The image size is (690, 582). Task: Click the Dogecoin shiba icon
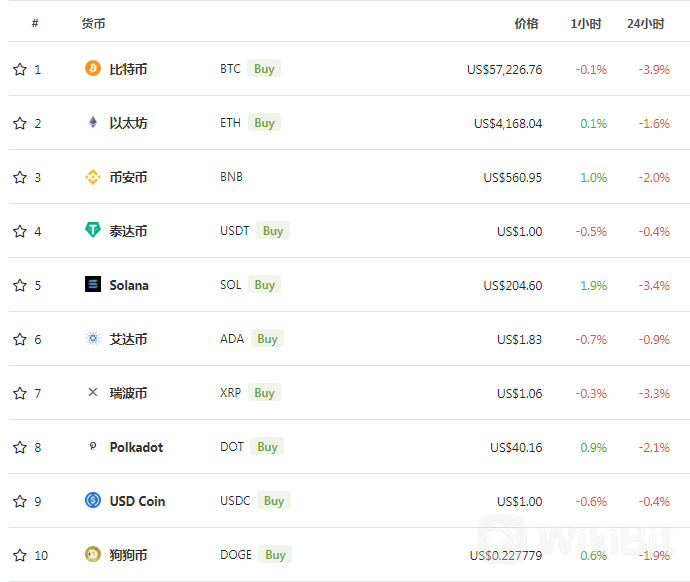[93, 554]
